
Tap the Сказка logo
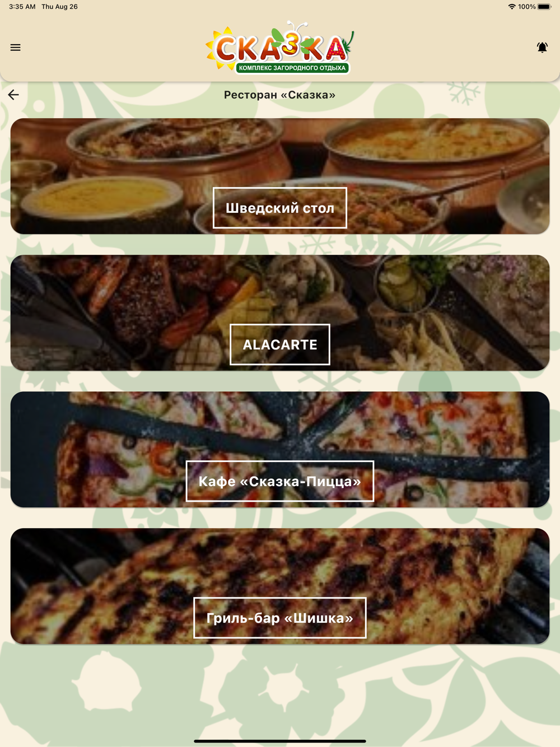click(280, 48)
